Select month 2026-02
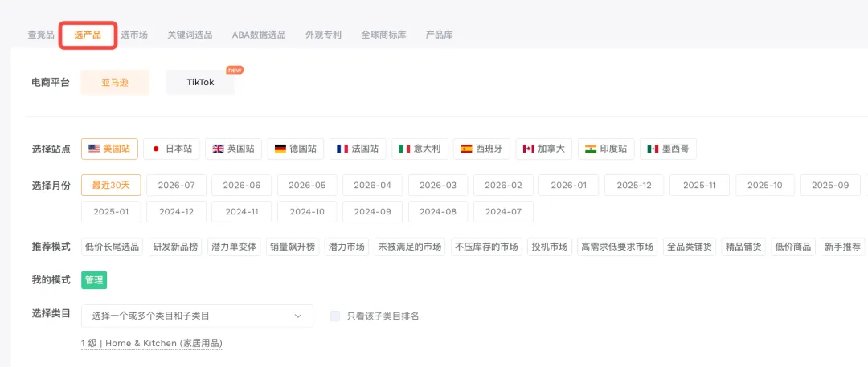The image size is (868, 367). [x=504, y=185]
